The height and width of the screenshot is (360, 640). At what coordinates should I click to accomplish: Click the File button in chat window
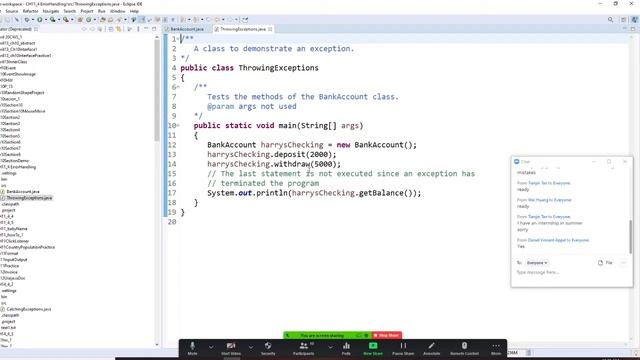605,263
